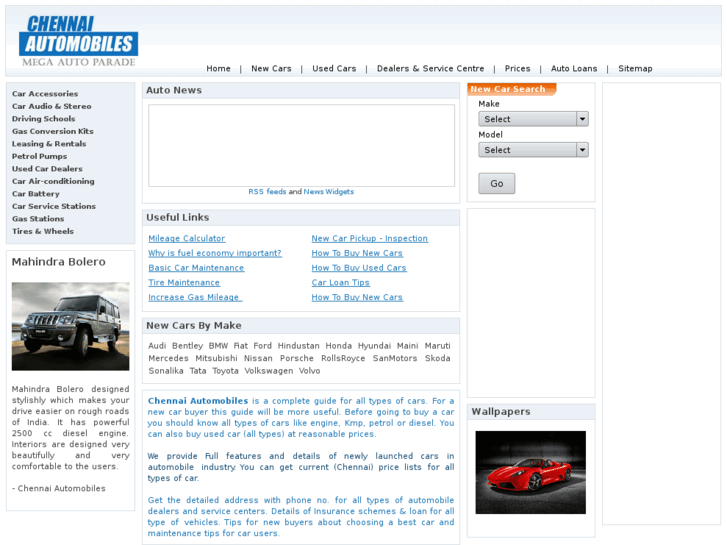Open the New Cars menu item
The height and width of the screenshot is (545, 727).
click(271, 69)
